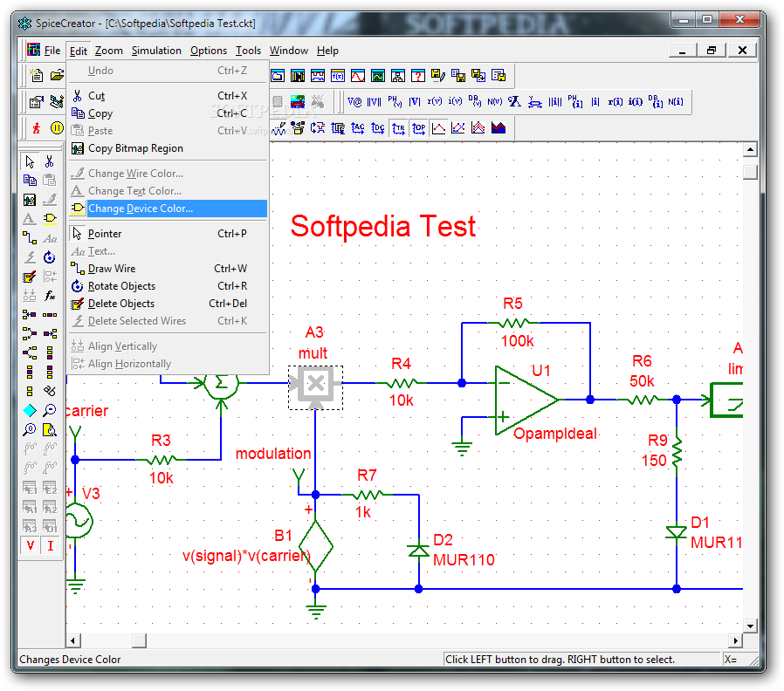Toggle the OP operating point button
784x691 pixels.
pyautogui.click(x=418, y=128)
